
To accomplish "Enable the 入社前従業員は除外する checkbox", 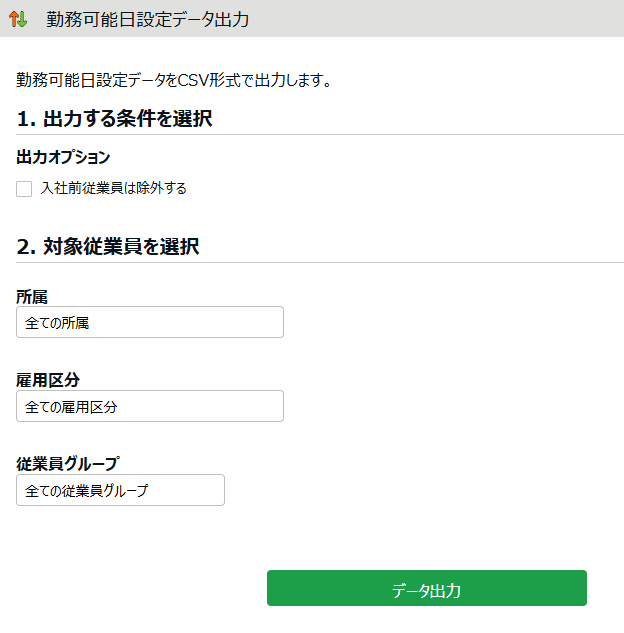I will click(x=24, y=188).
